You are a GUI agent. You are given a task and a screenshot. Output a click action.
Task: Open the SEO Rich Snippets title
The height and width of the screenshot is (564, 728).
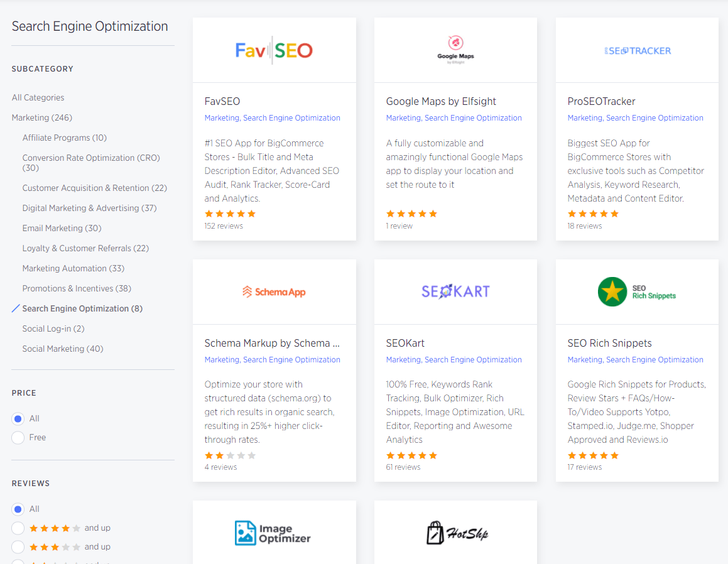(x=610, y=343)
